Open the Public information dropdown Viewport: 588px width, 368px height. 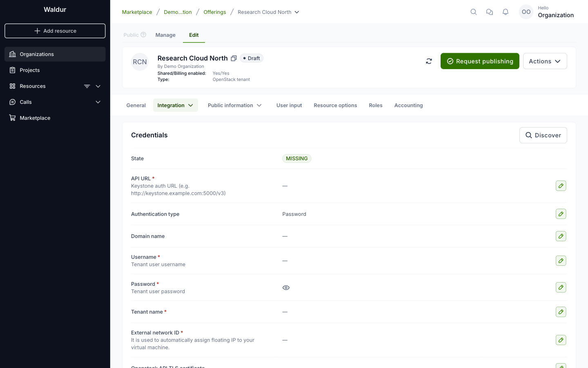tap(235, 105)
